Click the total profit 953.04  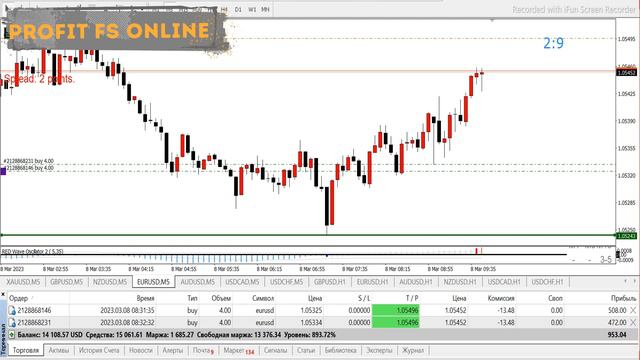tap(617, 335)
